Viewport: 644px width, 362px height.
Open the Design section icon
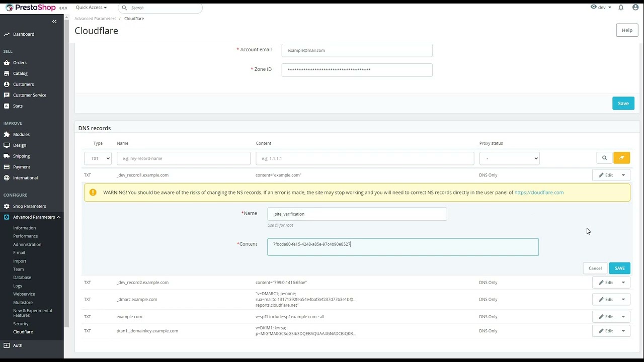pyautogui.click(x=7, y=145)
